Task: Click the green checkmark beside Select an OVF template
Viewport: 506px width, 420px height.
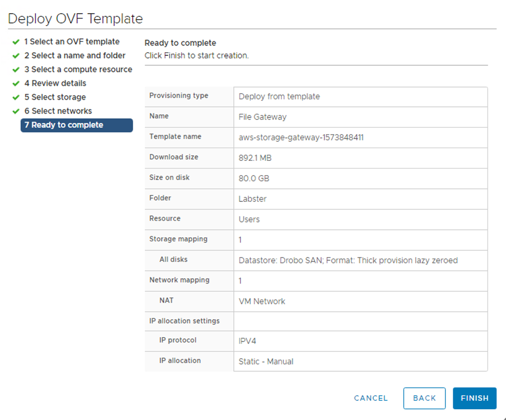Action: coord(16,42)
